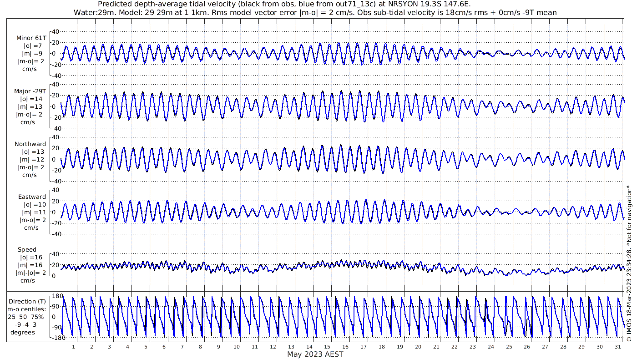The height and width of the screenshot is (364, 637).
Task: Click the '|m-o|= 2' value in the Major panel
Action: pos(30,114)
